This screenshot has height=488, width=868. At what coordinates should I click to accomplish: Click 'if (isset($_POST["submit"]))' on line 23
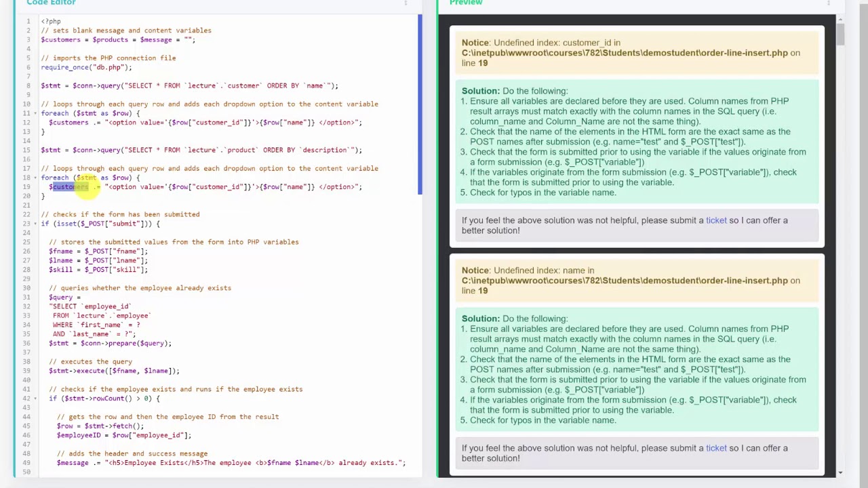coord(100,224)
